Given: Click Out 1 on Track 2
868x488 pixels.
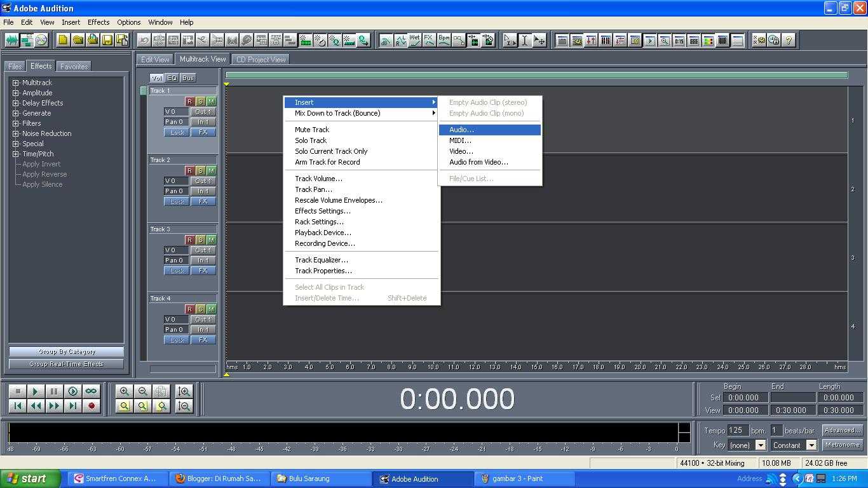Looking at the screenshot, I should coord(203,181).
